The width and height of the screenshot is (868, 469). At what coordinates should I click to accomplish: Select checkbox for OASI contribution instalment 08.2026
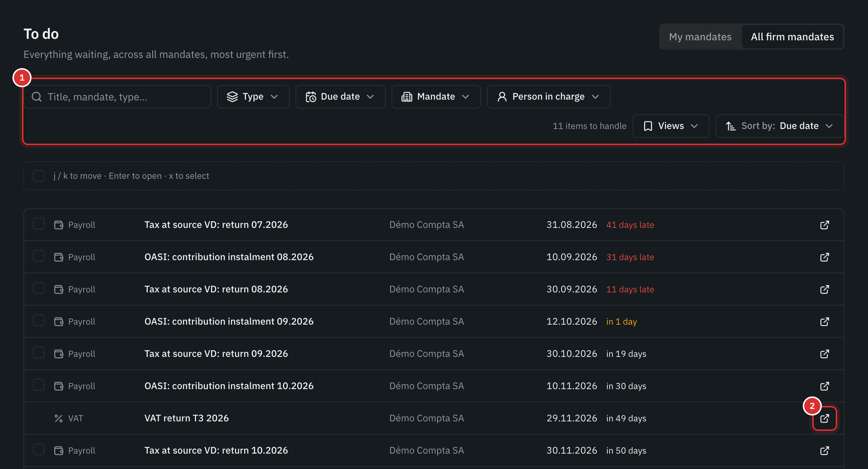click(x=39, y=256)
